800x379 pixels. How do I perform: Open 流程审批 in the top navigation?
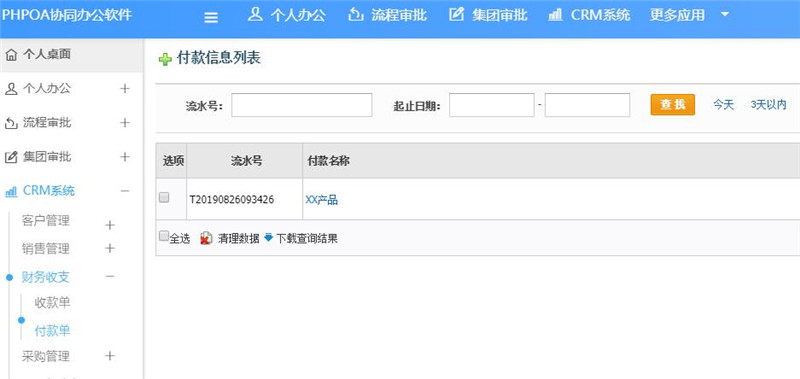click(x=388, y=15)
